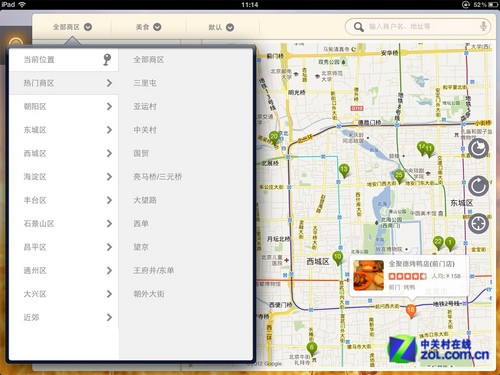The image size is (500, 375).
Task: Pick 朝外大街 business area
Action: 149,294
